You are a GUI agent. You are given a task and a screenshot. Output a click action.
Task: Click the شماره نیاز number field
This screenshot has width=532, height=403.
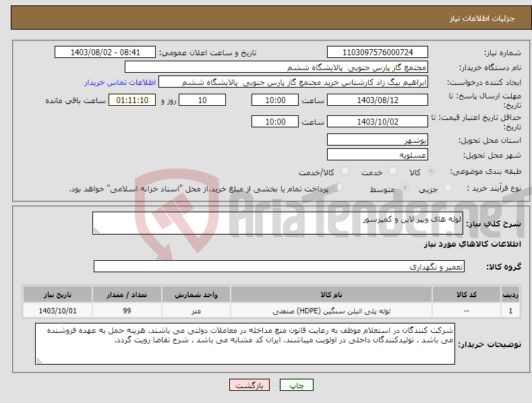[x=378, y=53]
